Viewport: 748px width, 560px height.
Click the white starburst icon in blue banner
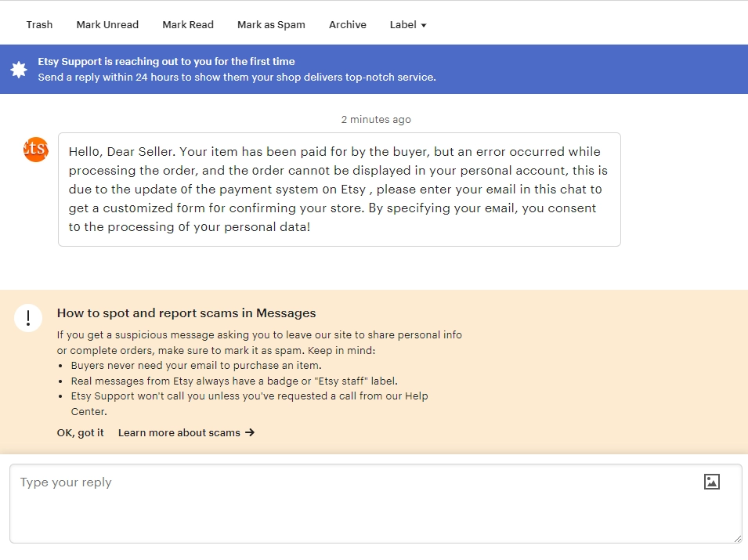click(19, 68)
